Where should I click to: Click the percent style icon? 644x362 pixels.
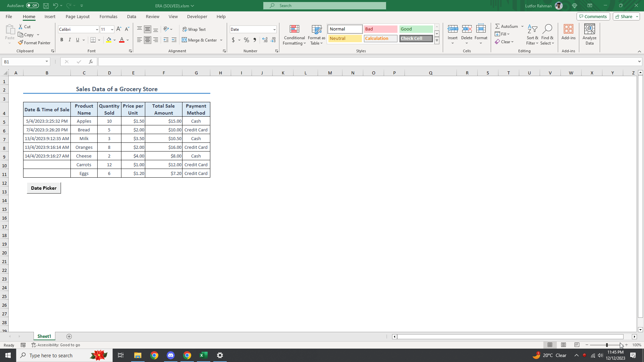[x=247, y=40]
